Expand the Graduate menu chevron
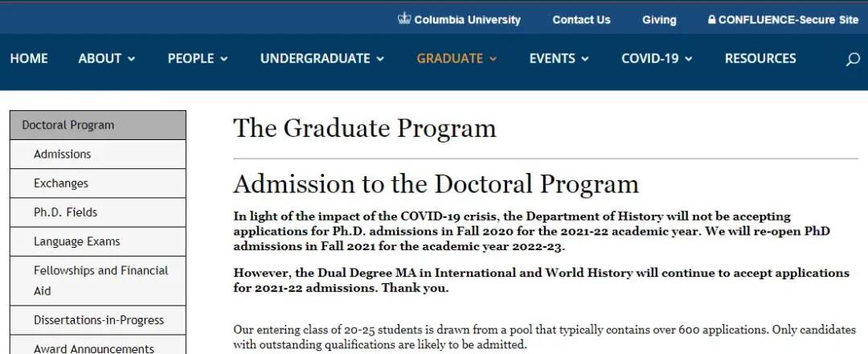This screenshot has height=354, width=868. point(493,59)
